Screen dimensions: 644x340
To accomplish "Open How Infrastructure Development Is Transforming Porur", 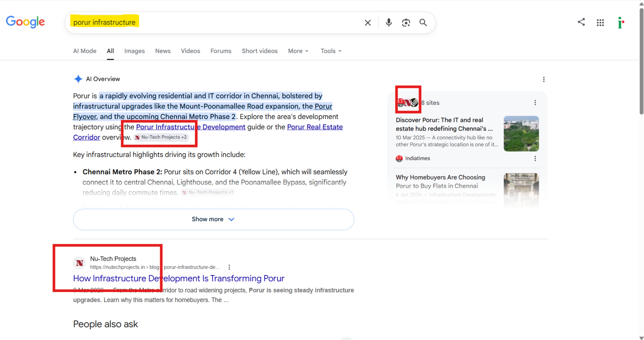I will [178, 278].
